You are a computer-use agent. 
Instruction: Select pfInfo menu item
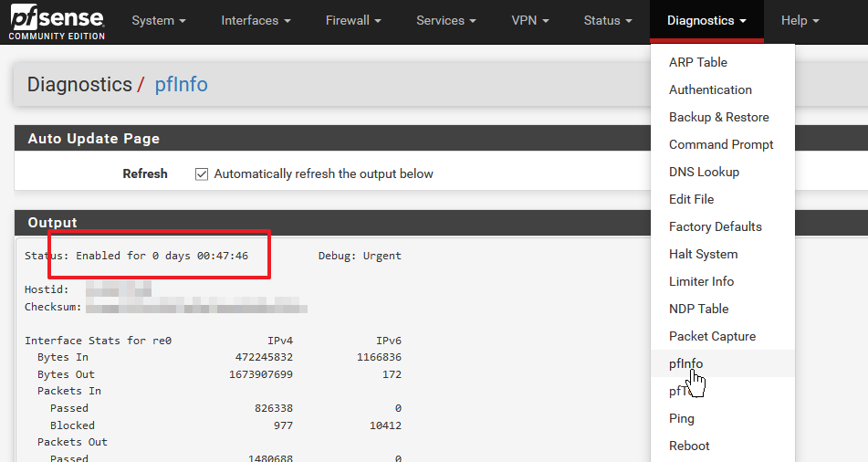tap(722, 363)
